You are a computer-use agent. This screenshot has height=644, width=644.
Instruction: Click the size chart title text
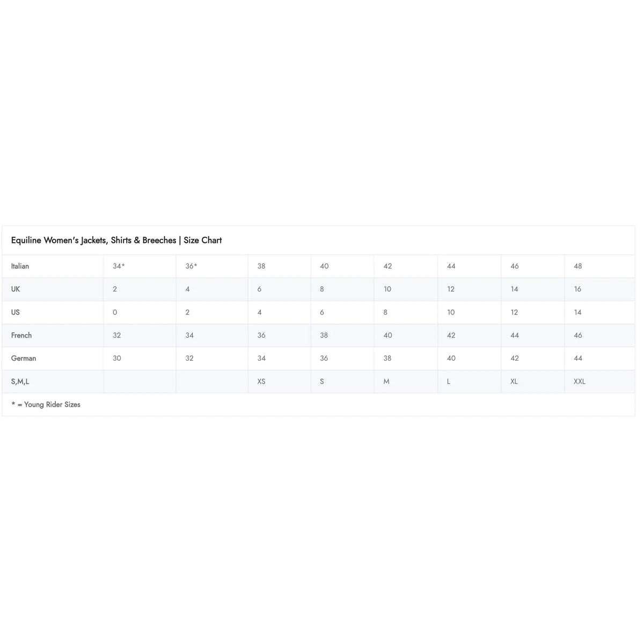(116, 240)
